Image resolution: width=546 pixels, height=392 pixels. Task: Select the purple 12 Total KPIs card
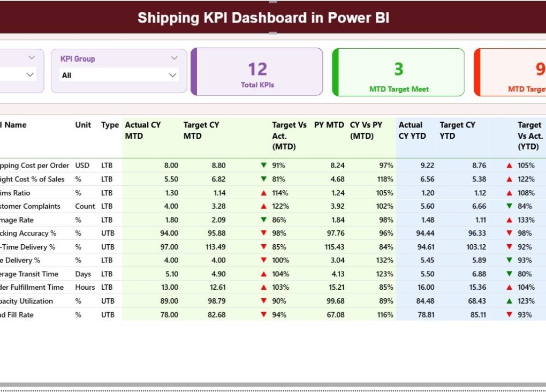click(x=257, y=72)
